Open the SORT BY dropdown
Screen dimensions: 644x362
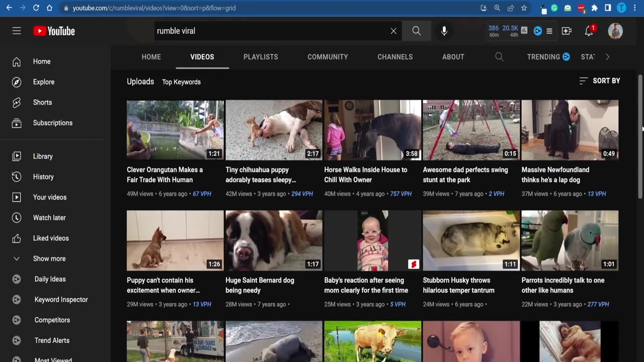click(600, 80)
